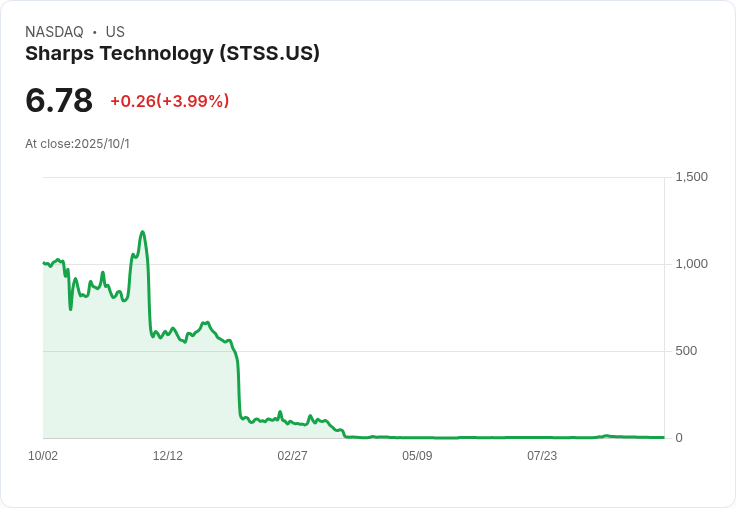
Task: Click the rightmost end of the price line
Action: pyautogui.click(x=663, y=437)
